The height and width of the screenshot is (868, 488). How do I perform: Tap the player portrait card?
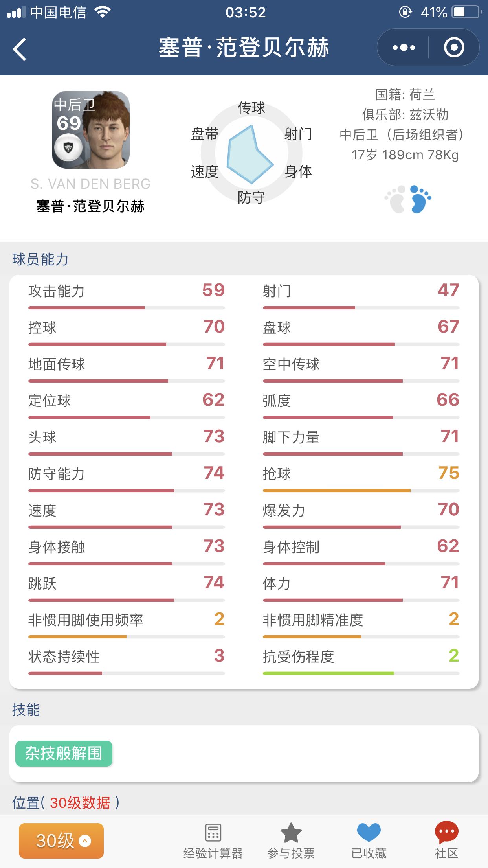click(x=91, y=130)
